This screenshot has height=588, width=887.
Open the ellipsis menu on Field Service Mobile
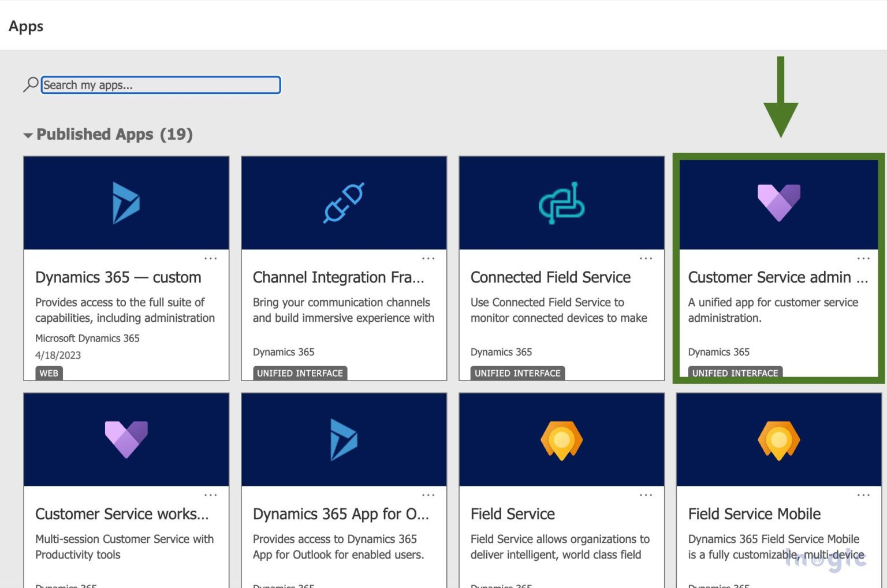click(x=863, y=495)
